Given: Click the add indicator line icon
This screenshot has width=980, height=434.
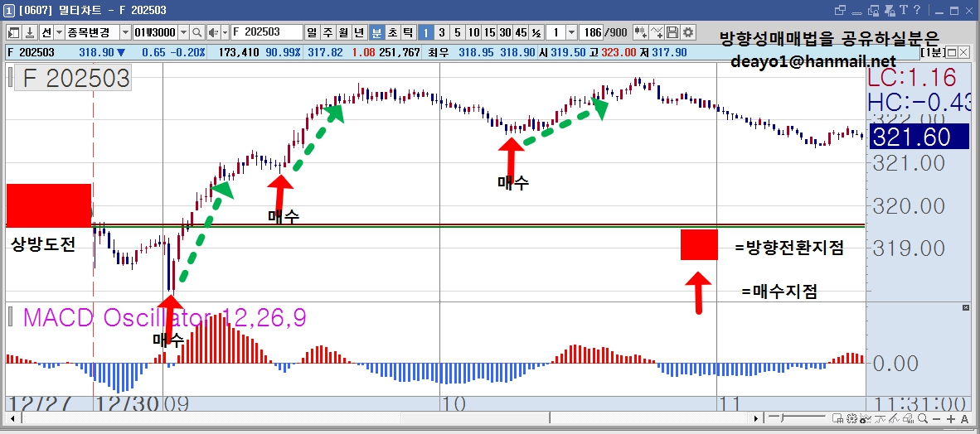Looking at the screenshot, I should click(657, 32).
